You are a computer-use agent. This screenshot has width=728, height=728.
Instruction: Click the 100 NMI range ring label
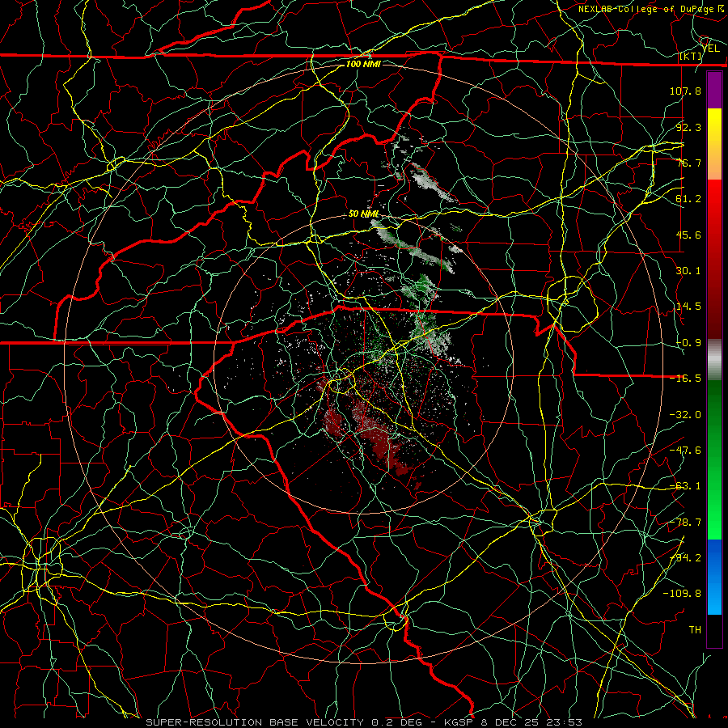click(363, 64)
